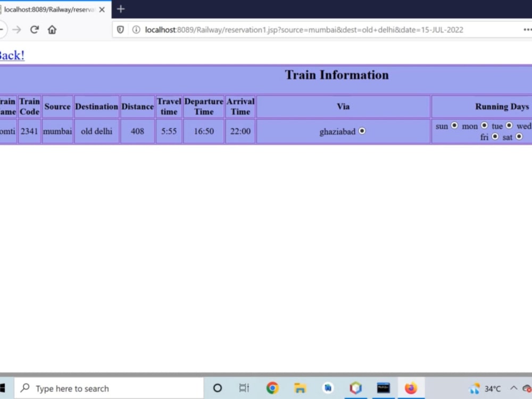Screen dimensions: 532x399
Task: Click the site information info icon
Action: (x=135, y=30)
